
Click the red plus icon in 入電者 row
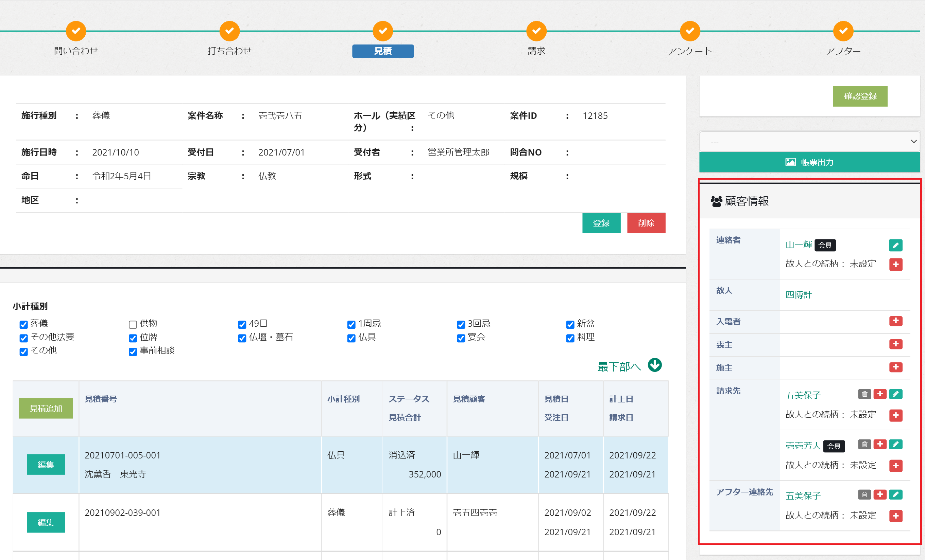[x=895, y=321]
